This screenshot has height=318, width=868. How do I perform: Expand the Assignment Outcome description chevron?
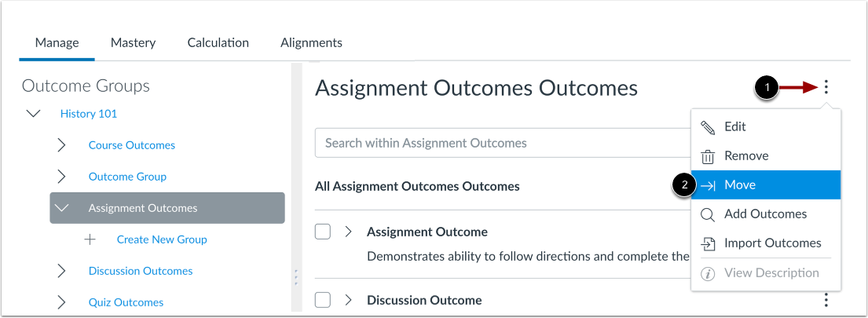tap(348, 232)
